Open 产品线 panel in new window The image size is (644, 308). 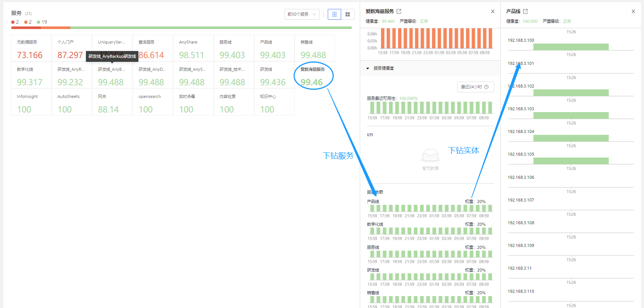pos(525,11)
